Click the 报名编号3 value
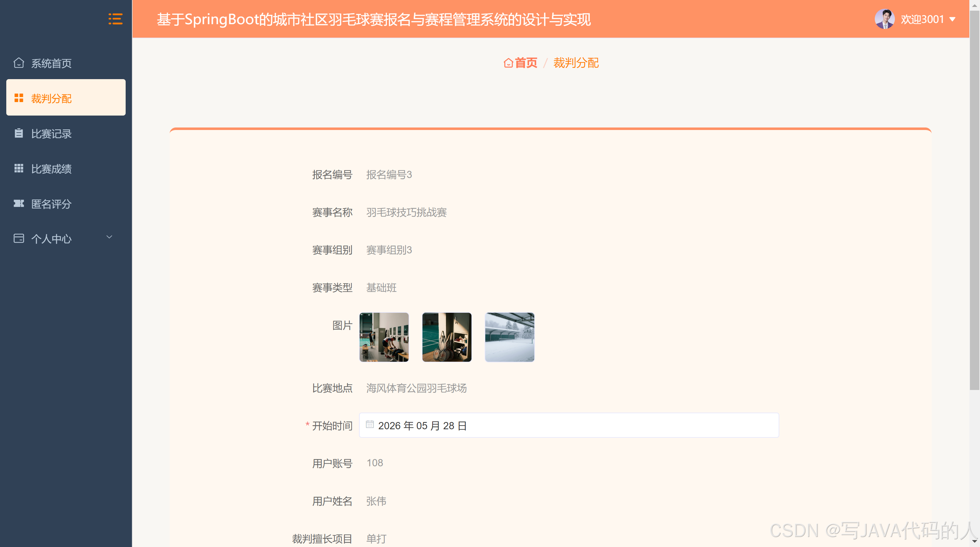The width and height of the screenshot is (980, 547). point(389,175)
